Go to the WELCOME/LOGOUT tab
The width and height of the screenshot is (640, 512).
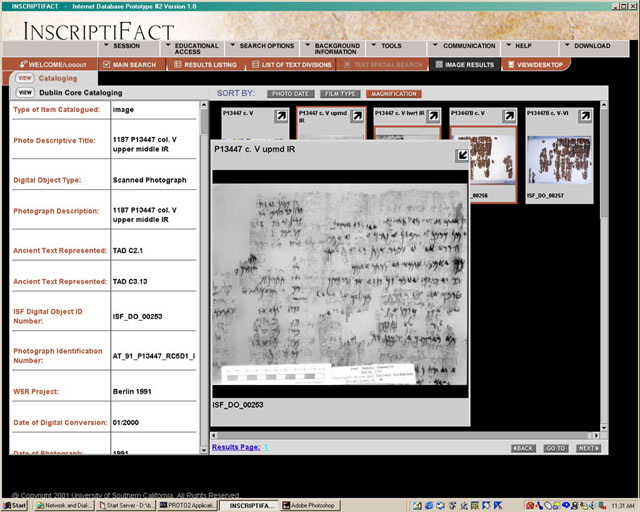coord(51,65)
